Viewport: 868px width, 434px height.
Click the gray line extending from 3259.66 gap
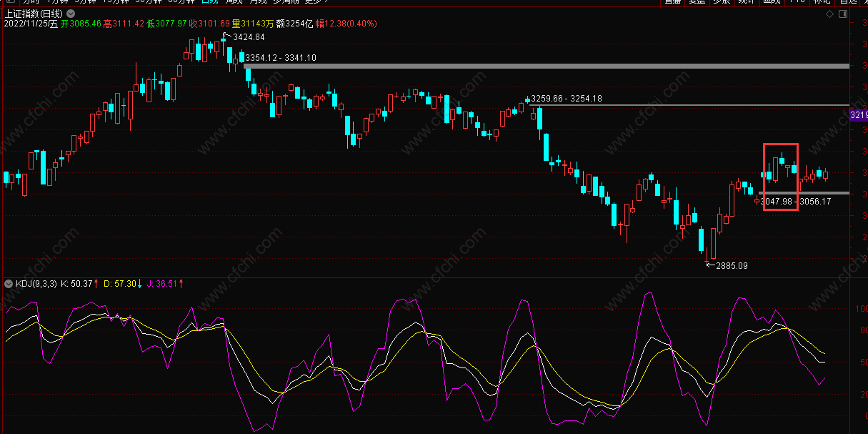[691, 105]
